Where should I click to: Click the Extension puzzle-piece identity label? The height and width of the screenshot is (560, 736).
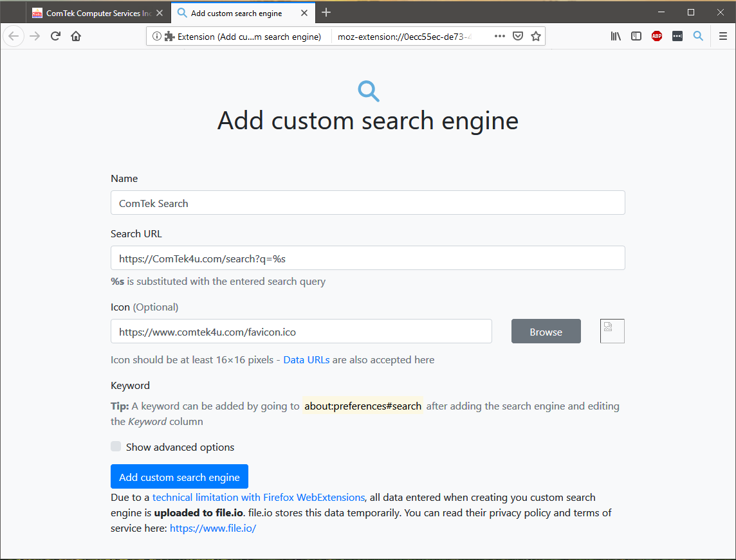(x=243, y=37)
